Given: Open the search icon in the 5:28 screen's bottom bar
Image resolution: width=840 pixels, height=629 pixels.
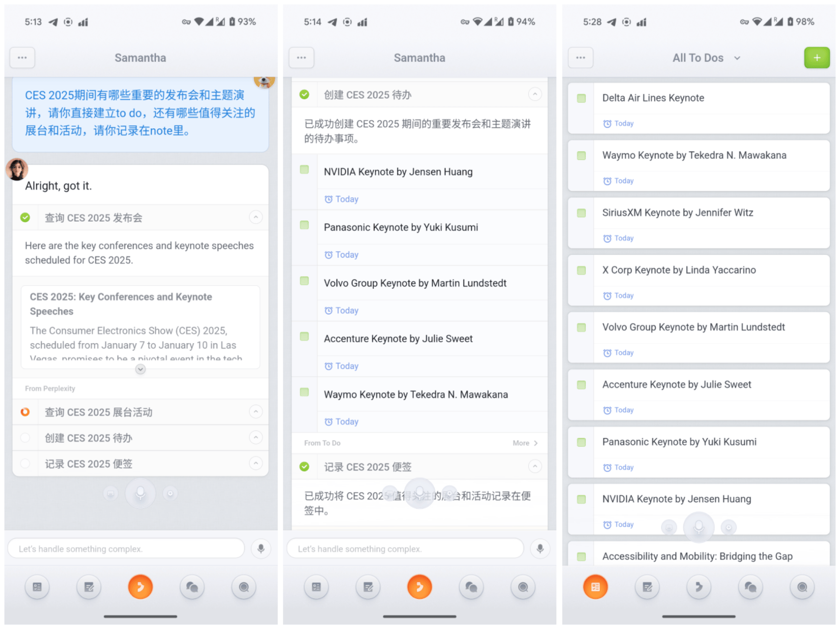Looking at the screenshot, I should pos(802,587).
